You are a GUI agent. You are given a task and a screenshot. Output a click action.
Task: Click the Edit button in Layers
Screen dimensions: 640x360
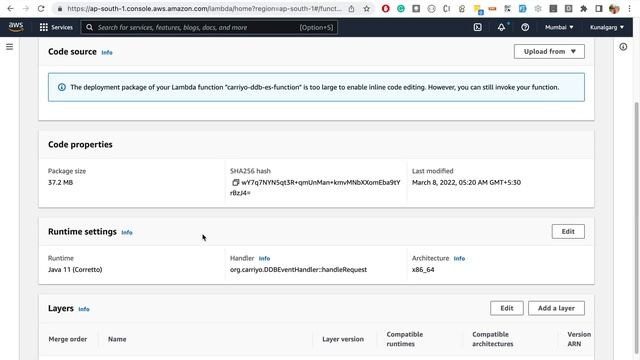507,308
